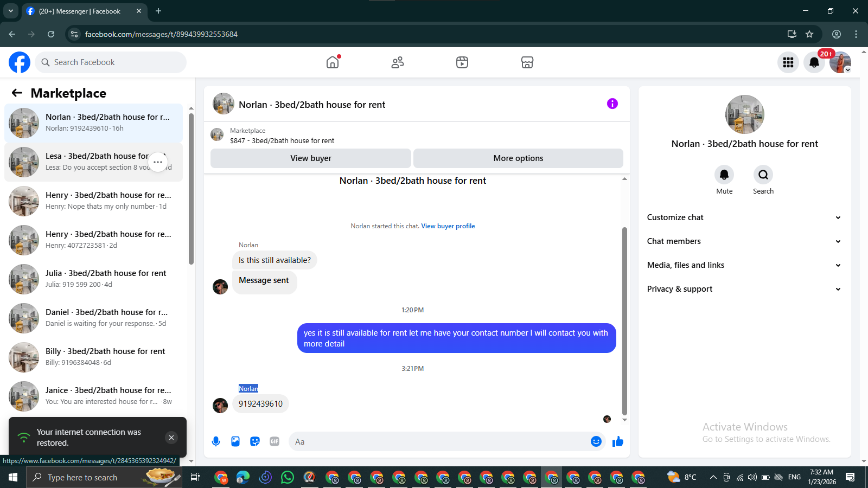
Task: Open the emoji picker in message box
Action: 596,441
